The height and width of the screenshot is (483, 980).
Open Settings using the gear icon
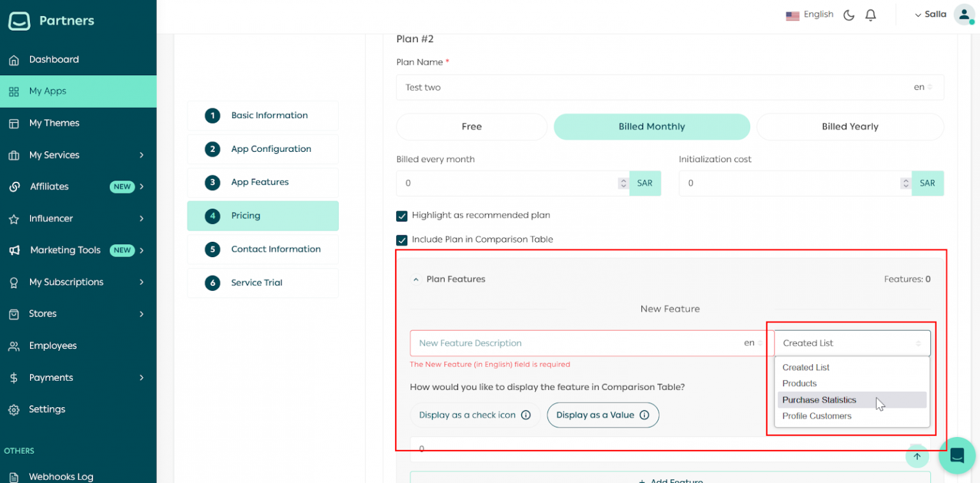(14, 409)
